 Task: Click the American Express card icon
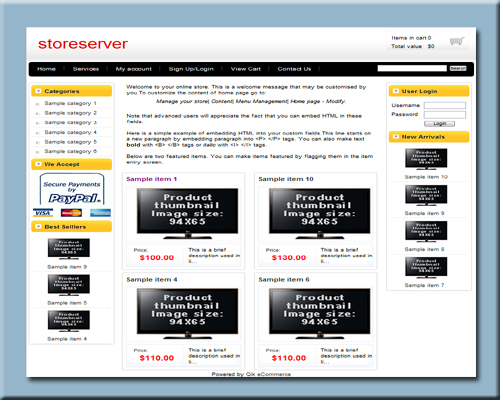100,213
